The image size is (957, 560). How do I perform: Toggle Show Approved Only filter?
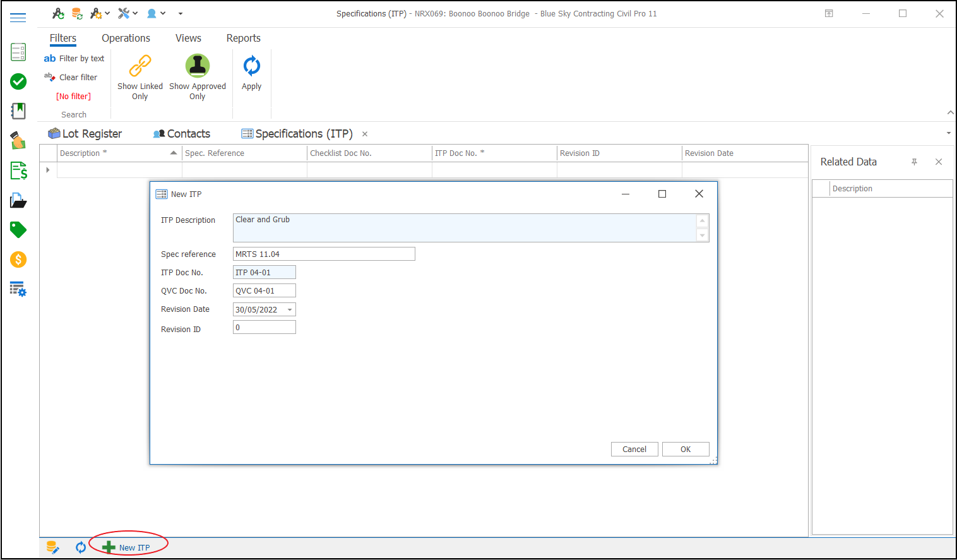(x=197, y=77)
